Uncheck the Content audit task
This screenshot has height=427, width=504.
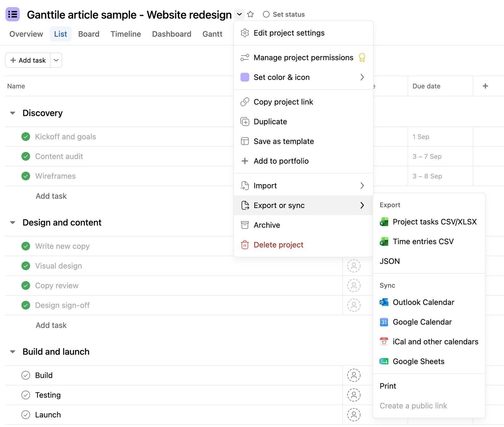(26, 156)
